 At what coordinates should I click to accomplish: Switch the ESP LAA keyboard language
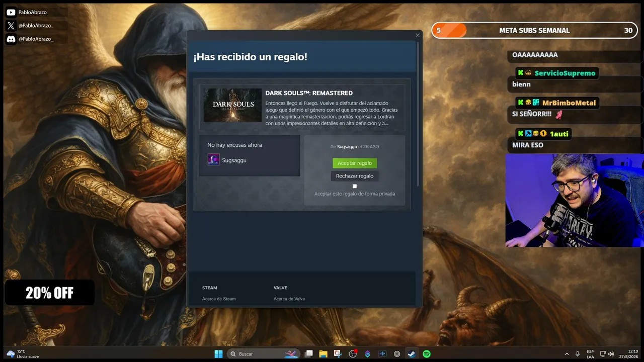click(x=590, y=354)
